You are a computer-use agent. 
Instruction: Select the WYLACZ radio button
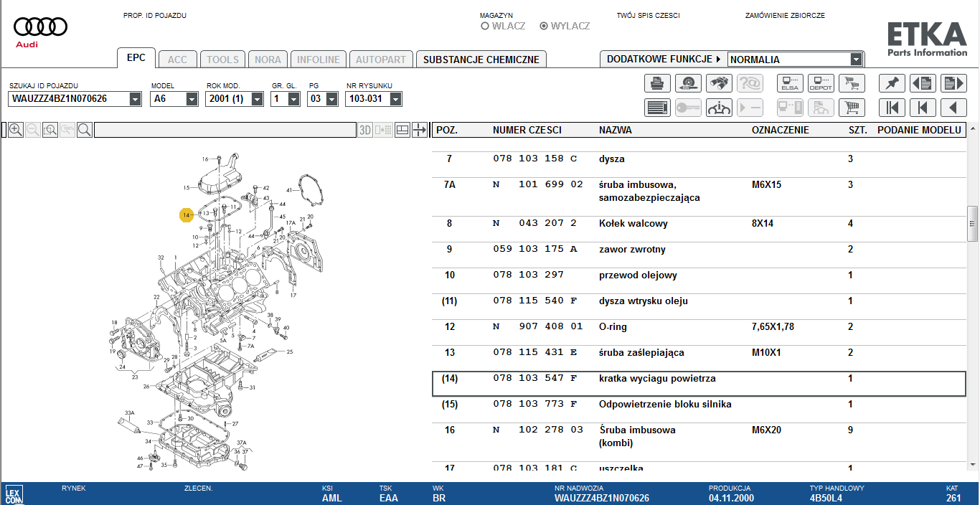(x=544, y=26)
